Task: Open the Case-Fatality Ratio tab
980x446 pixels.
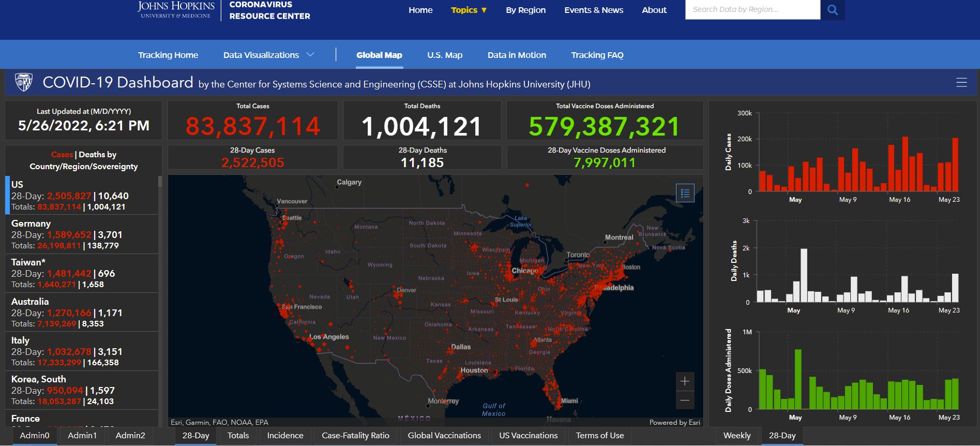Action: click(x=355, y=436)
